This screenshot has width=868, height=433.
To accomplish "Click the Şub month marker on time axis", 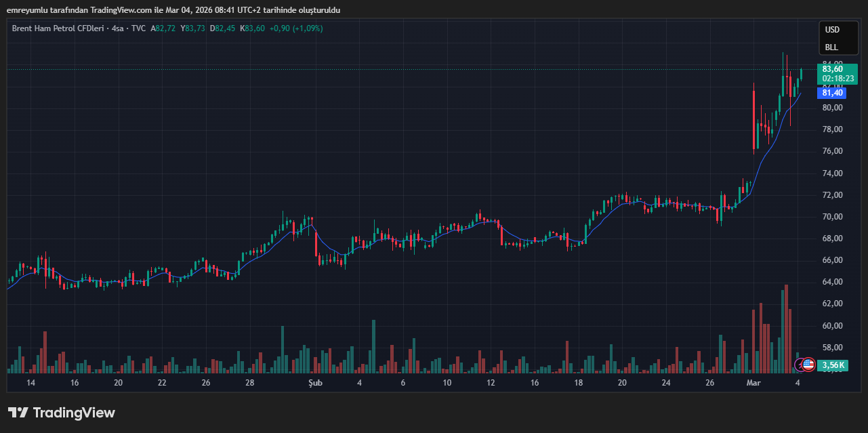I will pos(315,383).
